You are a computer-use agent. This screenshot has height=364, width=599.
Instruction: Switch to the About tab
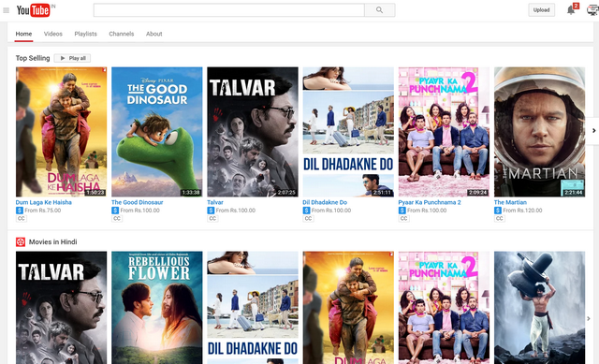153,34
